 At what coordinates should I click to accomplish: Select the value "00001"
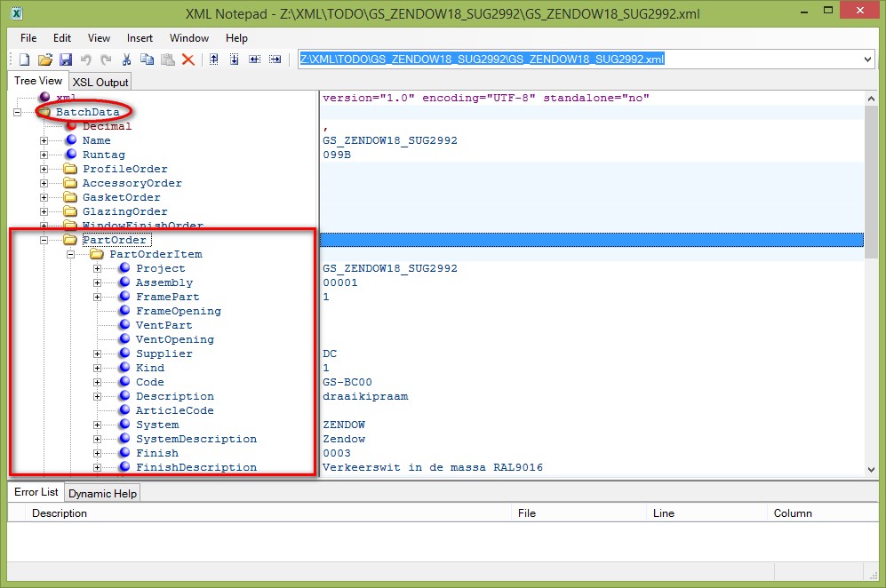pyautogui.click(x=340, y=282)
